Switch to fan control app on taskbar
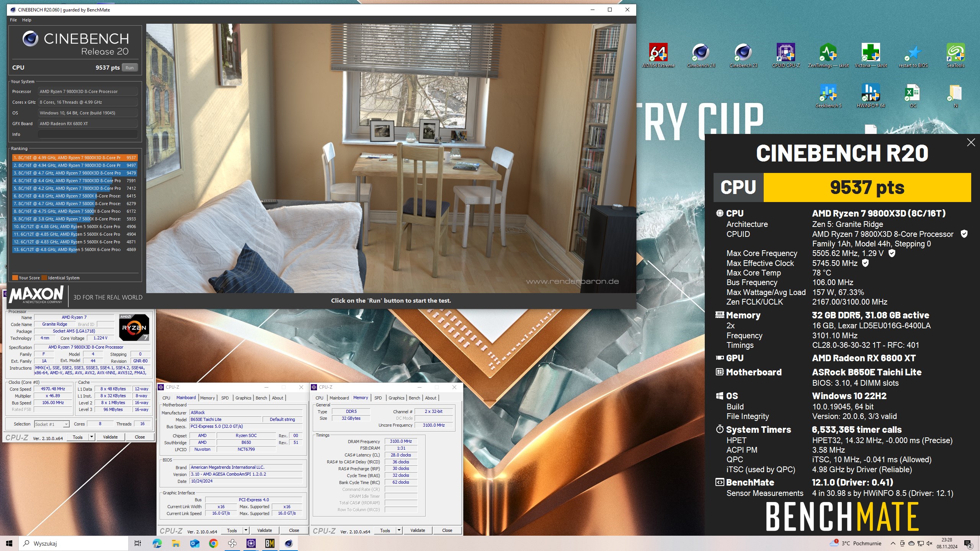 232,543
